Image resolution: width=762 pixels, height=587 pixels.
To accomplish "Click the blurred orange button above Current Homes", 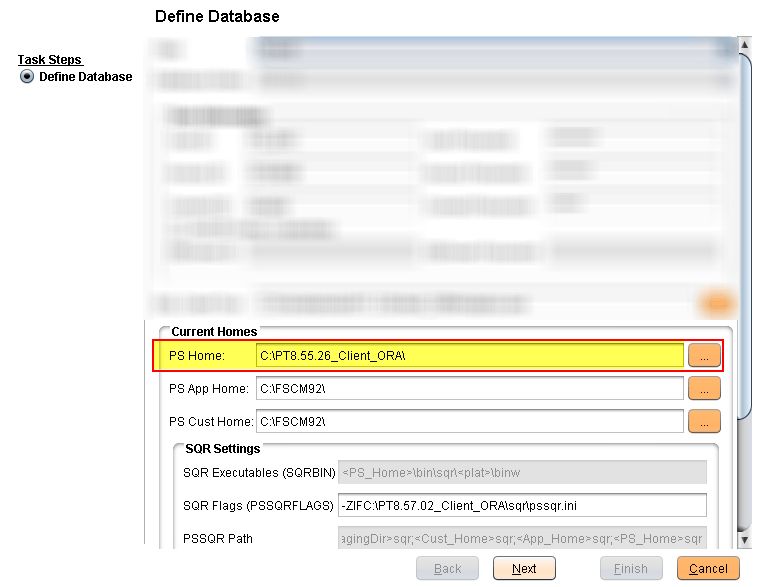I will [717, 303].
